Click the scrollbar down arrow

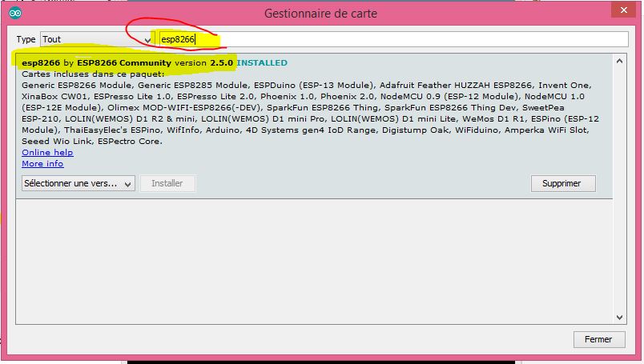[x=619, y=318]
